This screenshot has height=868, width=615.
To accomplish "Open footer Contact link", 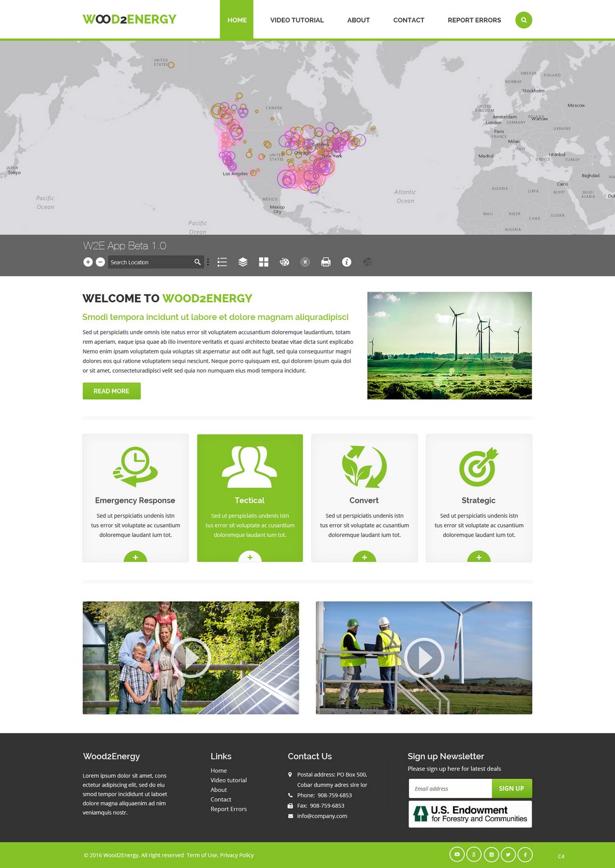I will click(221, 800).
